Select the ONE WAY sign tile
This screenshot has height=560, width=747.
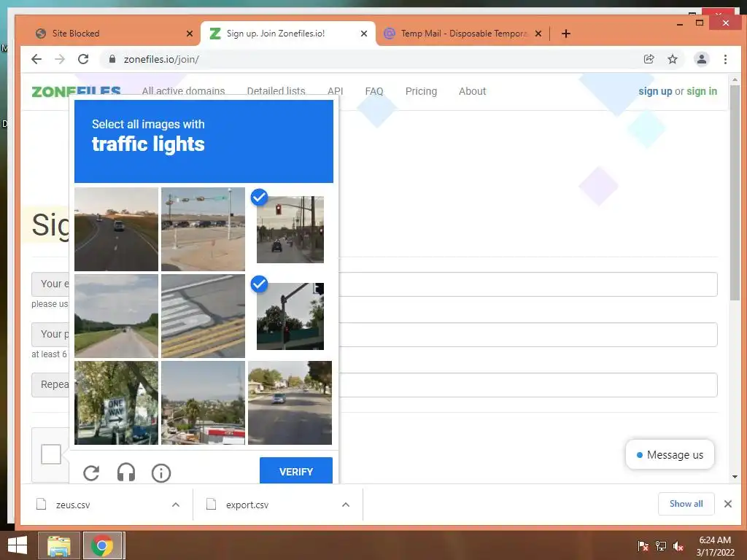[116, 402]
